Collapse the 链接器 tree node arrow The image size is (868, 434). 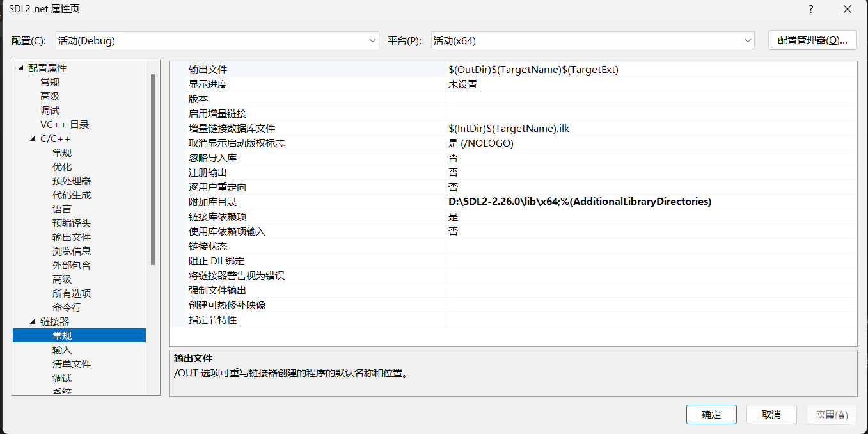pos(33,321)
